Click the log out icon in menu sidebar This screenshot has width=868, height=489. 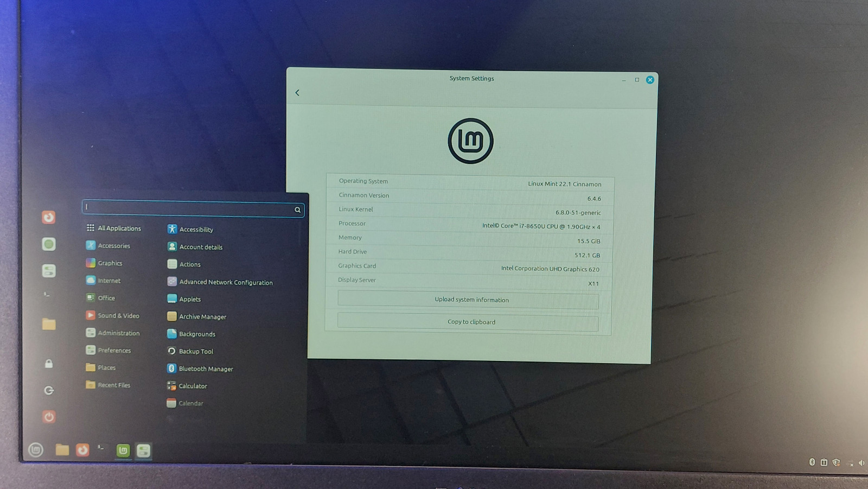click(x=49, y=390)
